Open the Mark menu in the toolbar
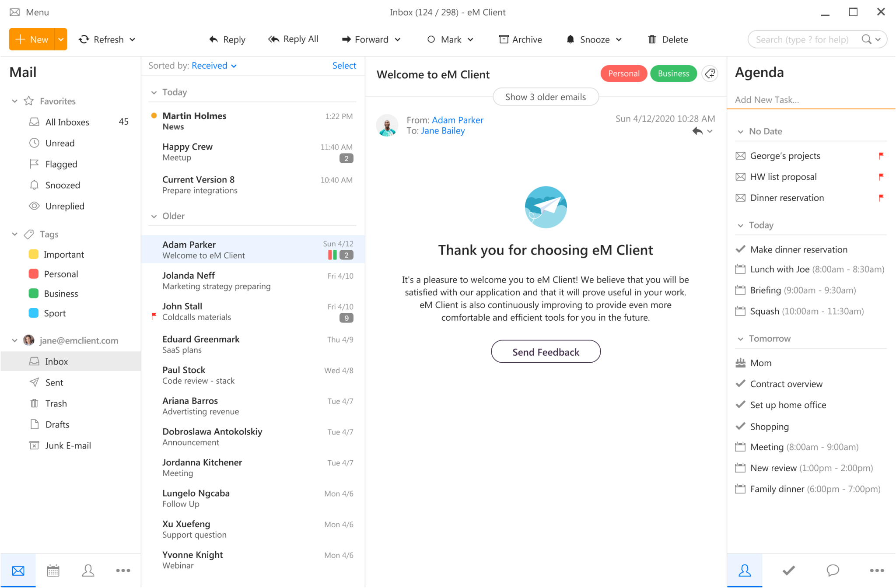This screenshot has height=588, width=896. [x=451, y=39]
